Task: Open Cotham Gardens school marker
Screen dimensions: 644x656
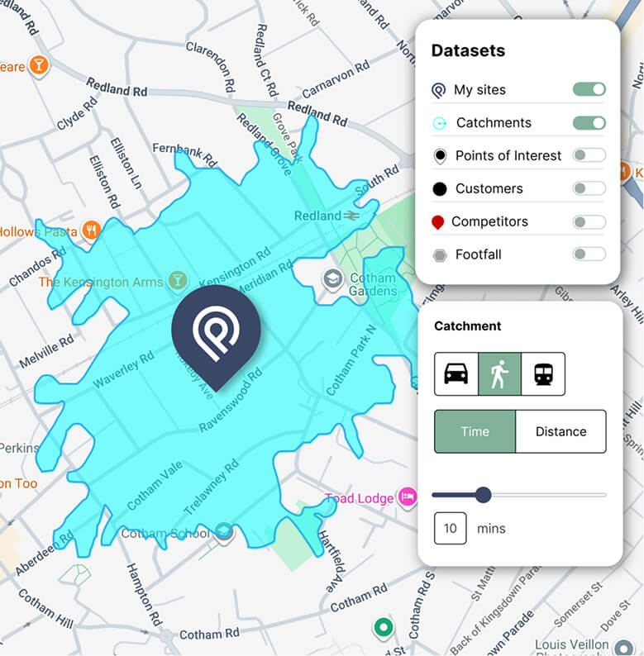Action: coord(333,278)
